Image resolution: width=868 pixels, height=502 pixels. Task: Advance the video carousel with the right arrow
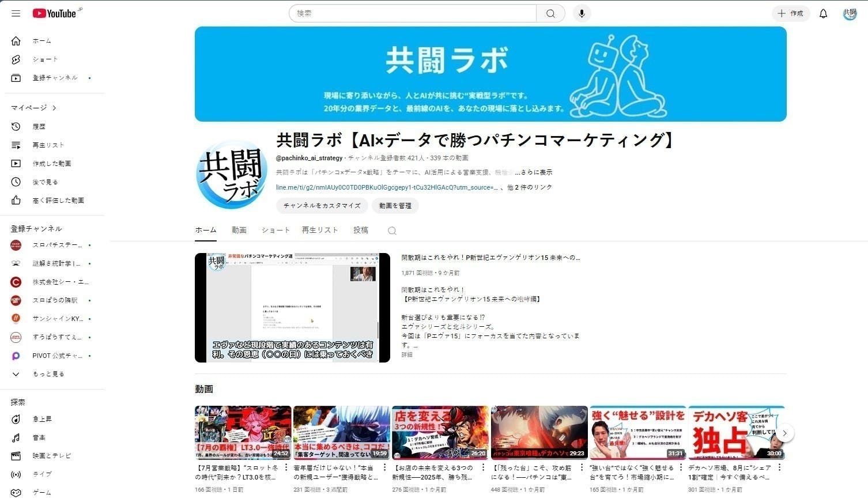pos(784,432)
